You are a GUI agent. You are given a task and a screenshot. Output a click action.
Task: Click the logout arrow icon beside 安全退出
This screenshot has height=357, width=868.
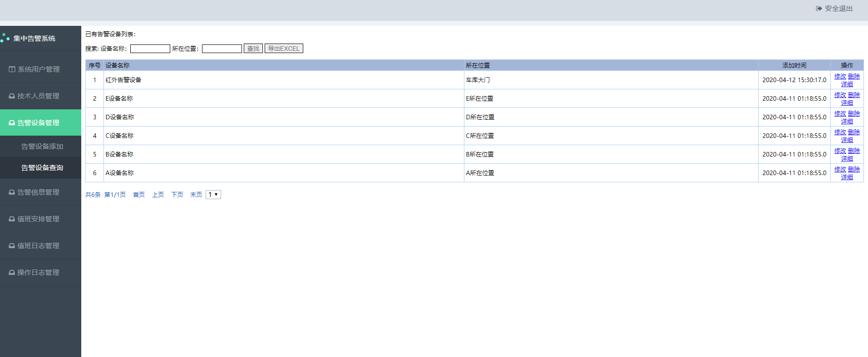(819, 9)
